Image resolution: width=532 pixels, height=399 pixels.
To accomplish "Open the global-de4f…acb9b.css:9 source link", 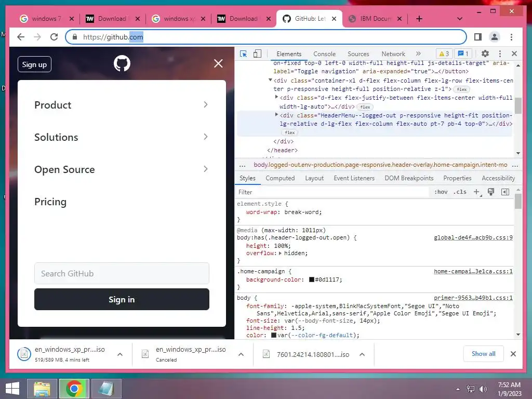I will [473, 237].
